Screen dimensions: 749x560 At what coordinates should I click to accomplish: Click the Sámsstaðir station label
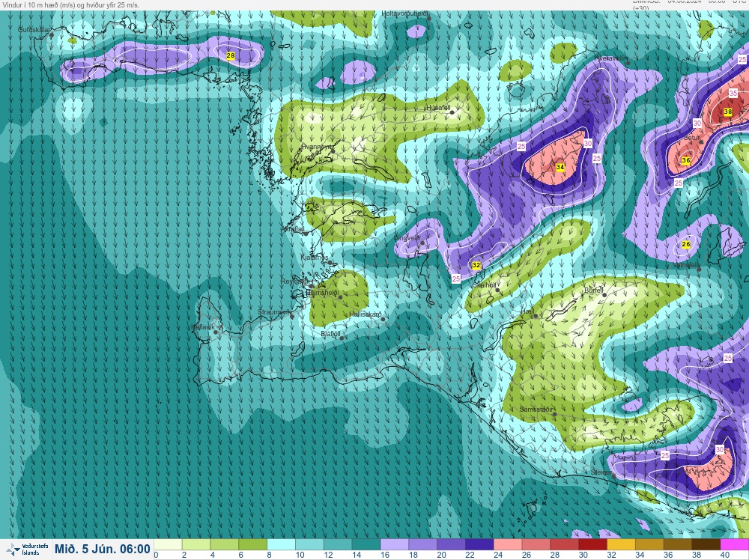(x=536, y=409)
